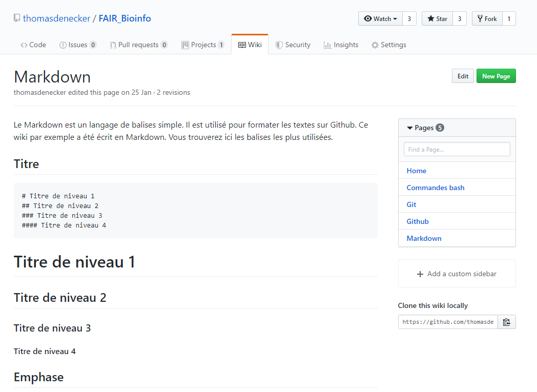The height and width of the screenshot is (392, 537).
Task: Click the 'Titre de niveau 3' heading
Action: 52,328
